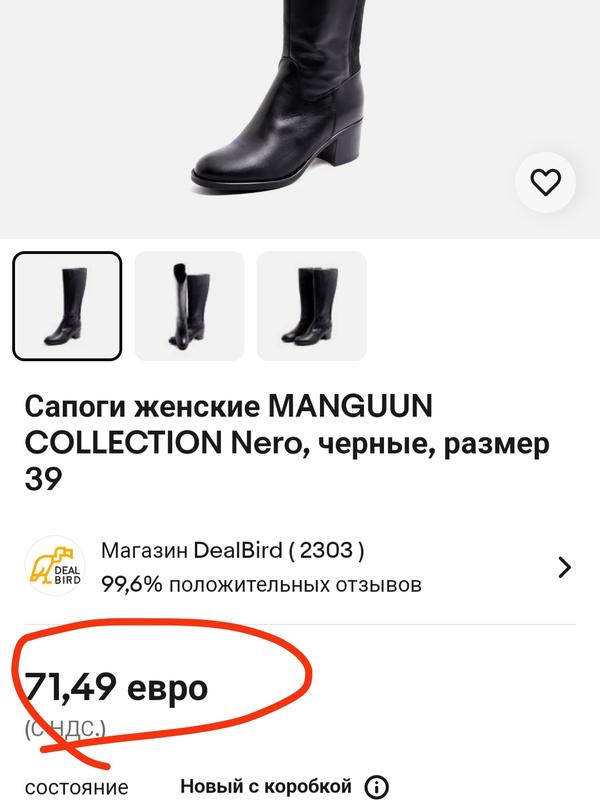Viewport: 600px width, 800px height.
Task: Add the boots to favorites with the heart icon
Action: (545, 182)
